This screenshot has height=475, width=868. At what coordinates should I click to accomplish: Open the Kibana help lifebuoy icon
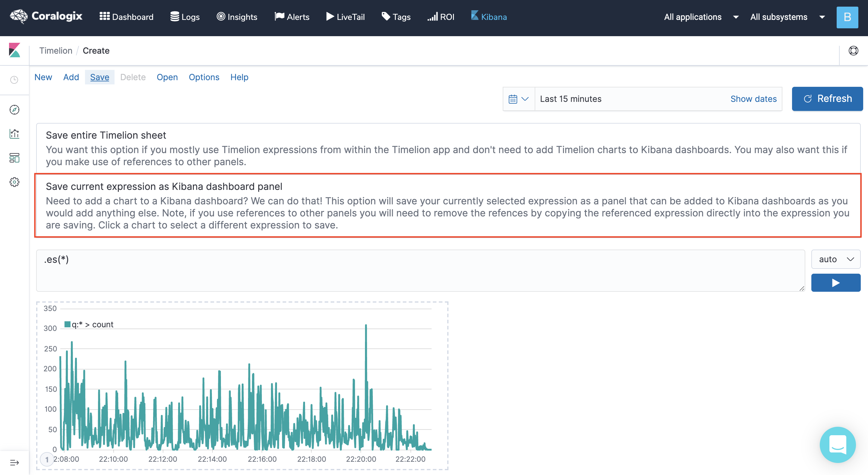point(853,51)
